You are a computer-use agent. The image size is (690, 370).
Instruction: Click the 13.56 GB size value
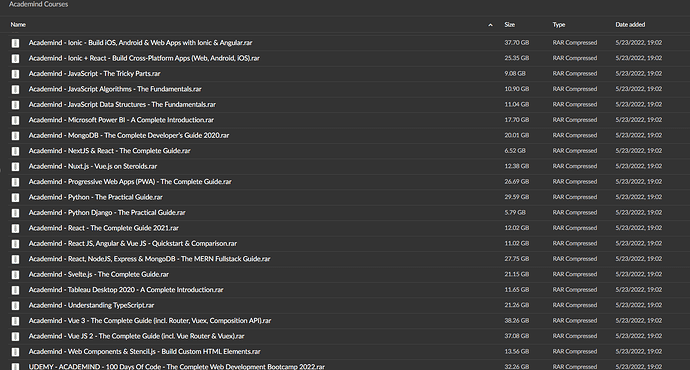(517, 351)
